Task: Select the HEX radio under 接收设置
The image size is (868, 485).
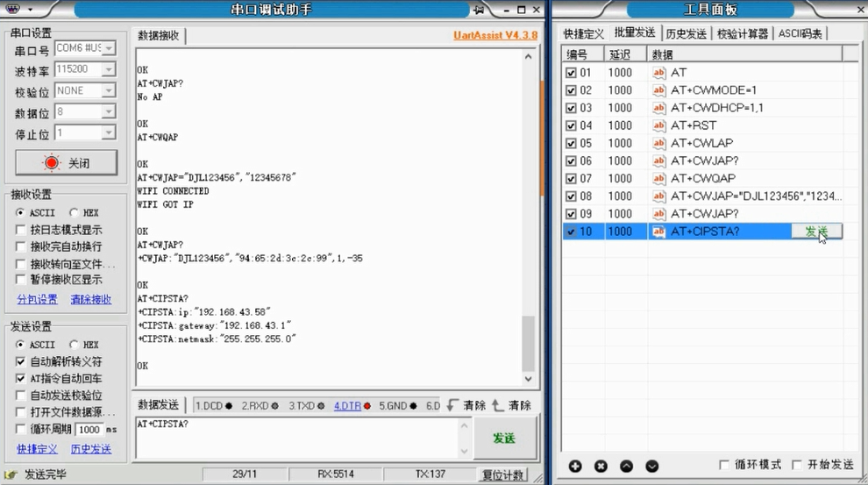Action: click(75, 212)
